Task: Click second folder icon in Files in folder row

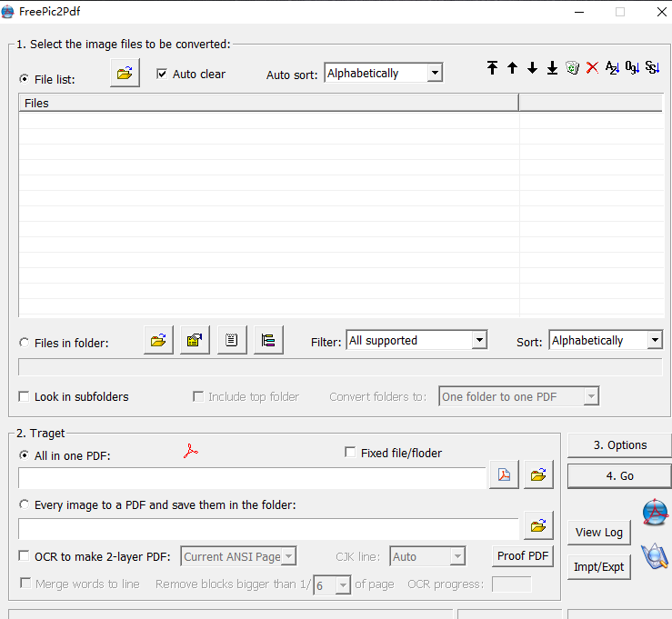Action: (x=195, y=340)
